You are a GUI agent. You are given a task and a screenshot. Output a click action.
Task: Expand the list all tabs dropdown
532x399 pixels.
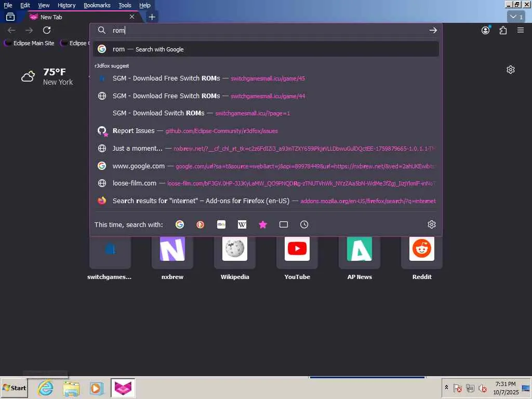pyautogui.click(x=516, y=17)
